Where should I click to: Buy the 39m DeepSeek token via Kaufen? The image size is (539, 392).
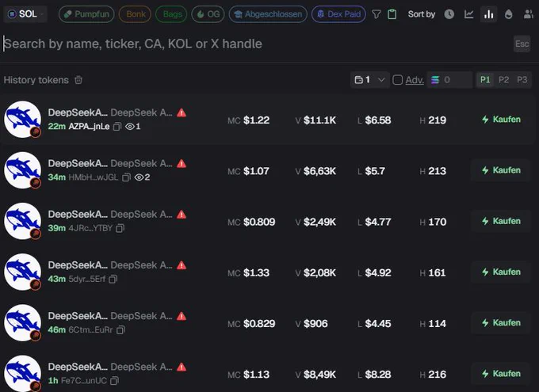(501, 221)
